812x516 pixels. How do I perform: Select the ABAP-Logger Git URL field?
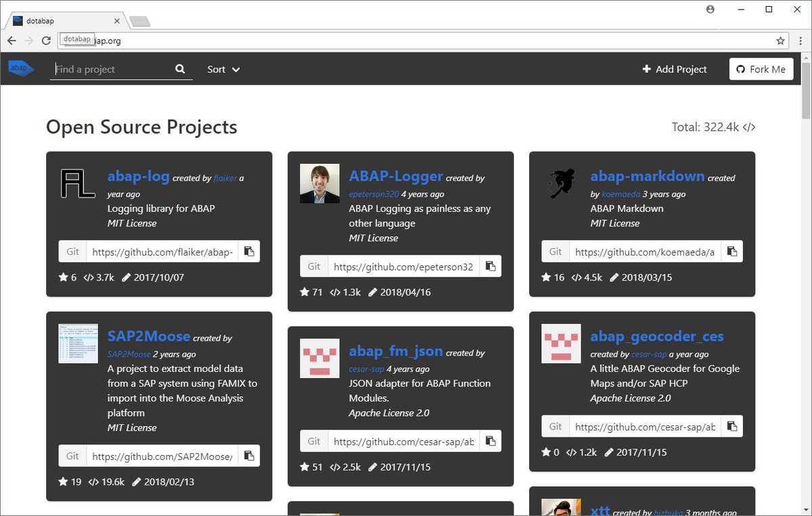point(404,266)
